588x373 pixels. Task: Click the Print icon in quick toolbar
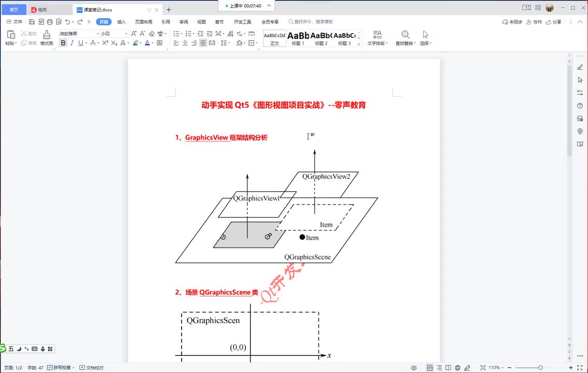(x=49, y=22)
